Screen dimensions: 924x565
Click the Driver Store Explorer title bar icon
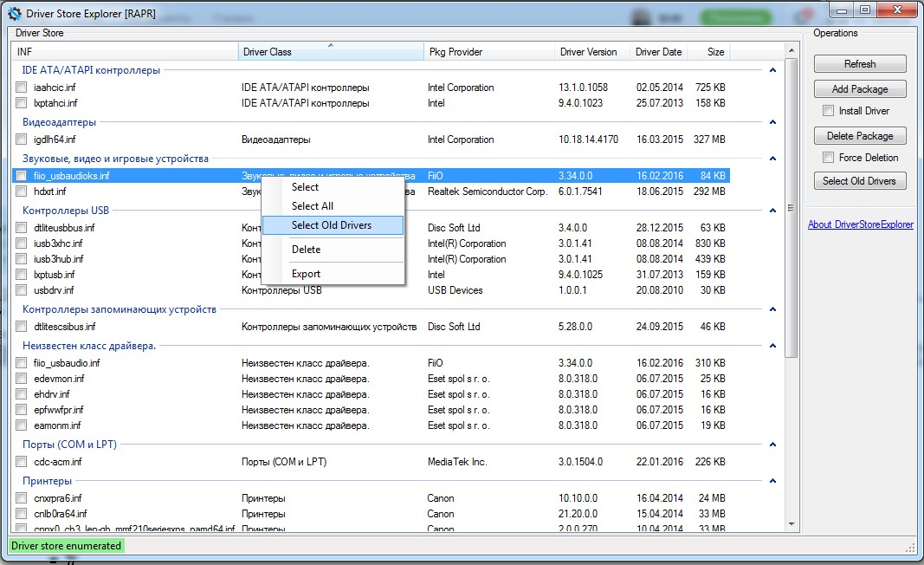pyautogui.click(x=14, y=14)
